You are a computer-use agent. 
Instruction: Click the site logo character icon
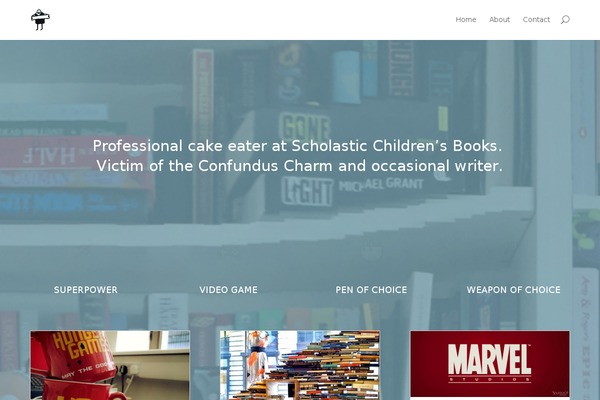[x=40, y=20]
